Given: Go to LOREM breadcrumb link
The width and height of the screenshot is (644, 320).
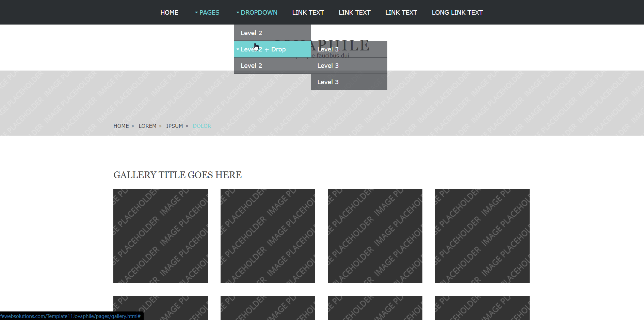Looking at the screenshot, I should pyautogui.click(x=147, y=126).
